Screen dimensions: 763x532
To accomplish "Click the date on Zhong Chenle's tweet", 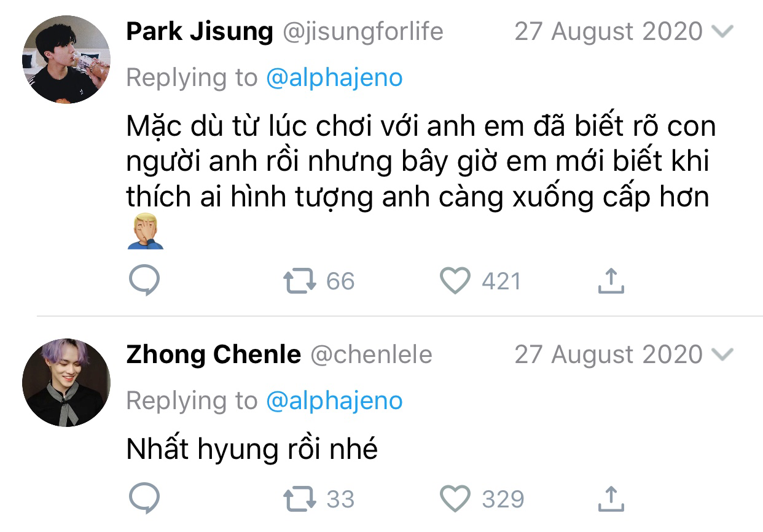I will coord(608,354).
